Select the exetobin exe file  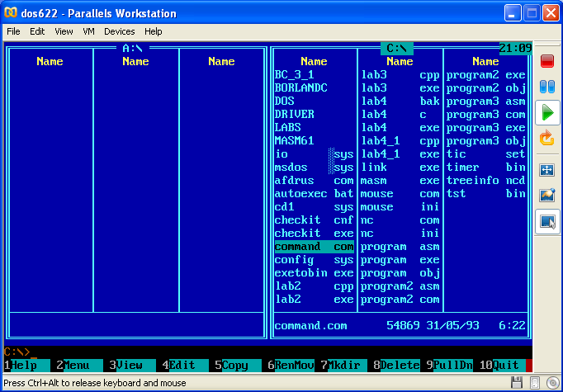click(x=315, y=273)
